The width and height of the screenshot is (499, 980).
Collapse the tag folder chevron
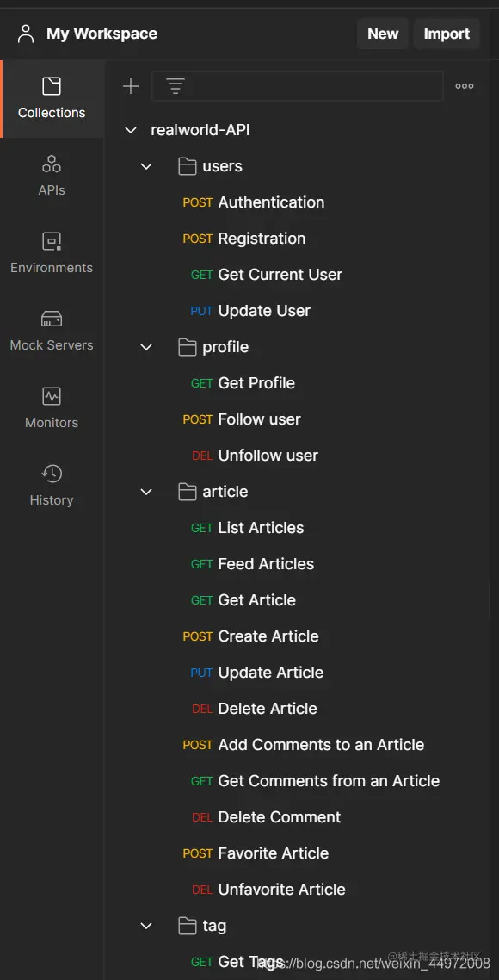[x=146, y=926]
